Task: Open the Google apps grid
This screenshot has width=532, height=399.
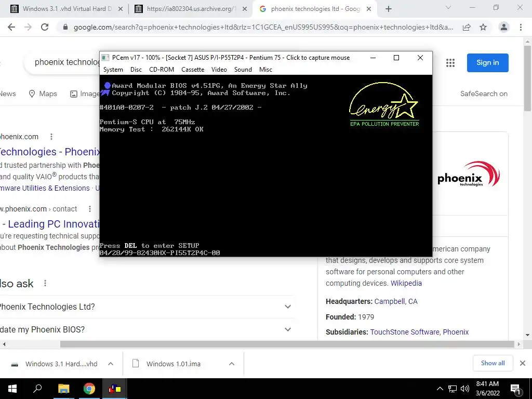Action: (x=450, y=63)
